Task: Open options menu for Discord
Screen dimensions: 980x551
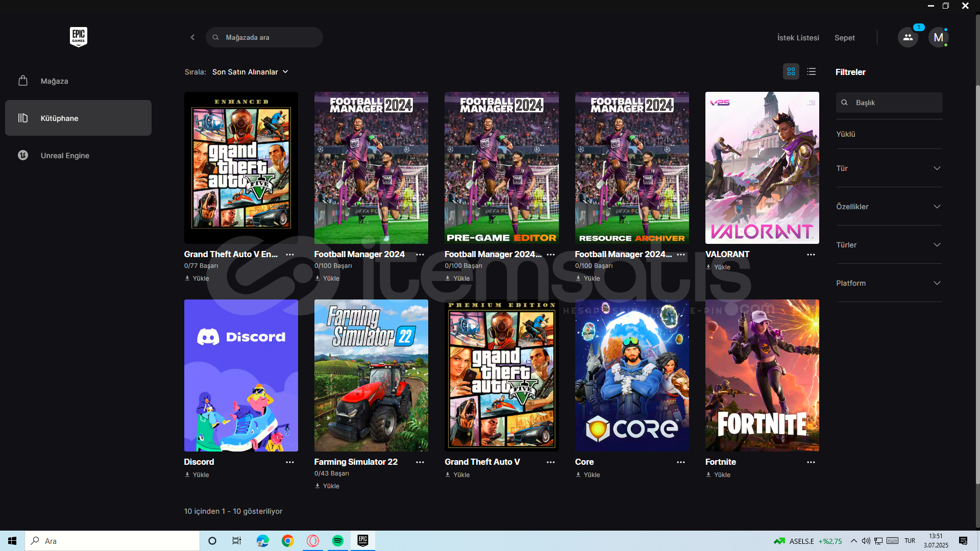Action: pyautogui.click(x=290, y=462)
